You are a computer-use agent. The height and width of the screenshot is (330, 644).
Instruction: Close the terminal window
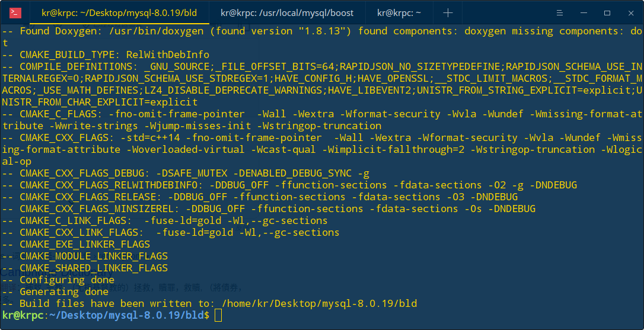632,13
